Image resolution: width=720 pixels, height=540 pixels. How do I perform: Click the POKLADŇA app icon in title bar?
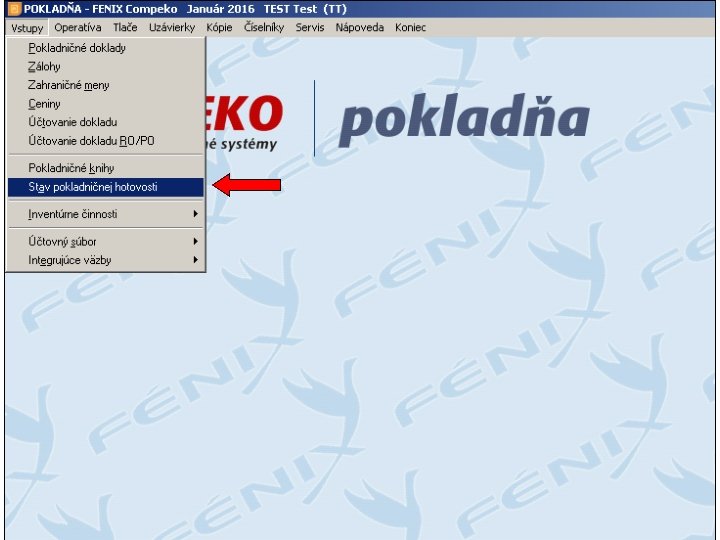click(15, 9)
